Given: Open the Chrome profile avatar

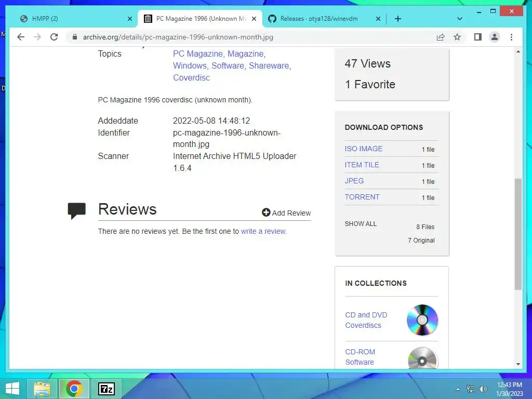Looking at the screenshot, I should (x=495, y=37).
